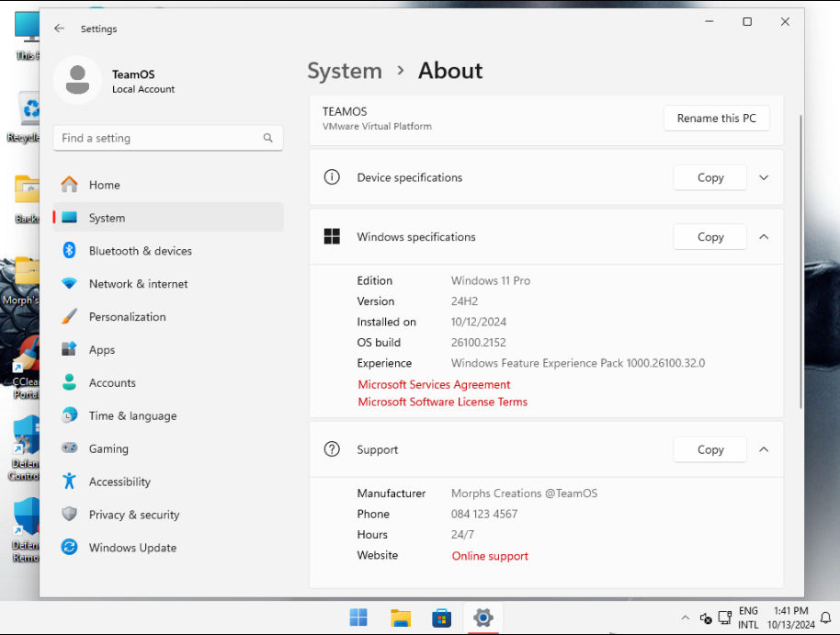The image size is (840, 635).
Task: Open Network & internet settings
Action: click(168, 284)
